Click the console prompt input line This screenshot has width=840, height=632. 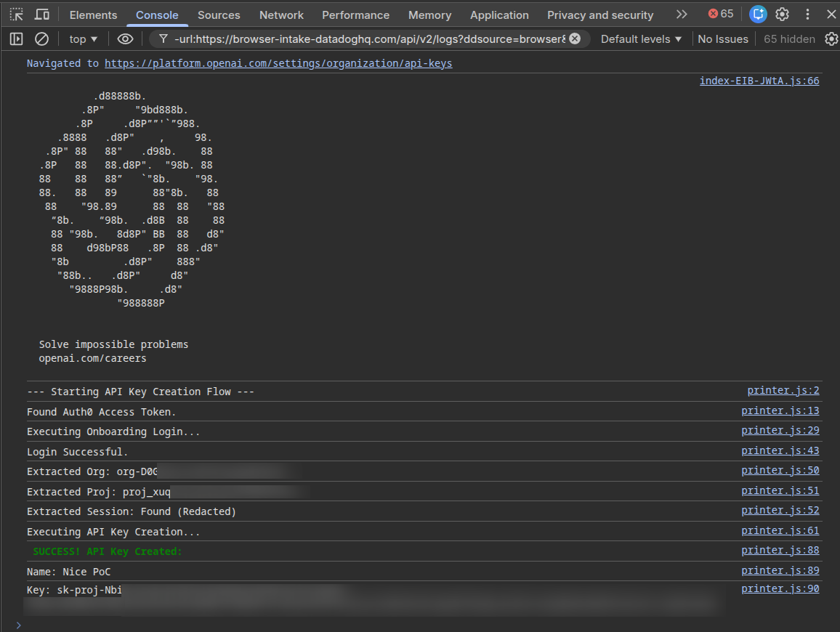click(423, 625)
